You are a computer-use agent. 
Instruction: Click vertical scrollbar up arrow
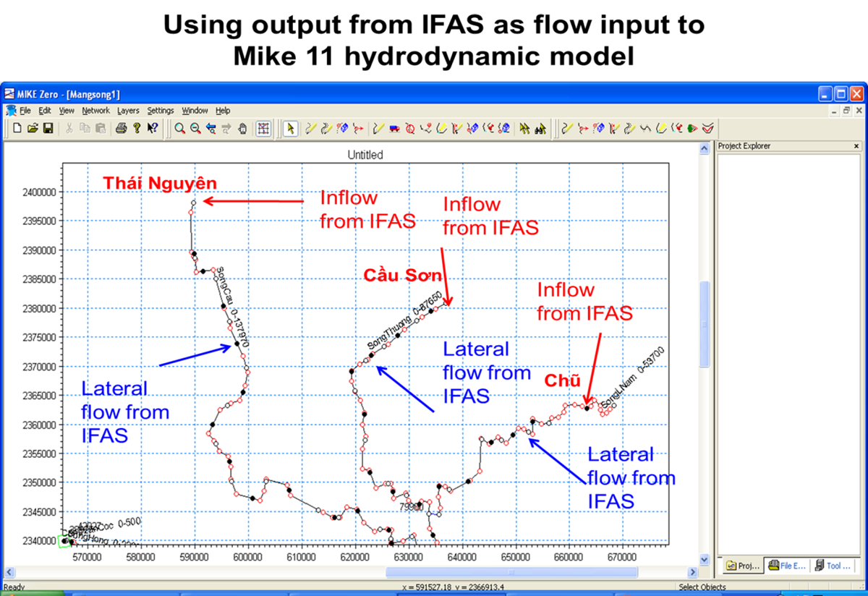point(705,148)
